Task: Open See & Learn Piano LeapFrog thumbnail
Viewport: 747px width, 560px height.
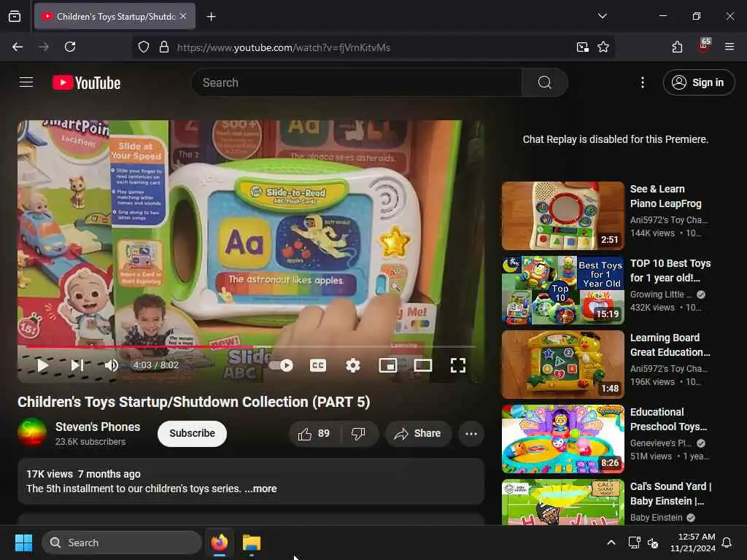Action: pos(562,216)
